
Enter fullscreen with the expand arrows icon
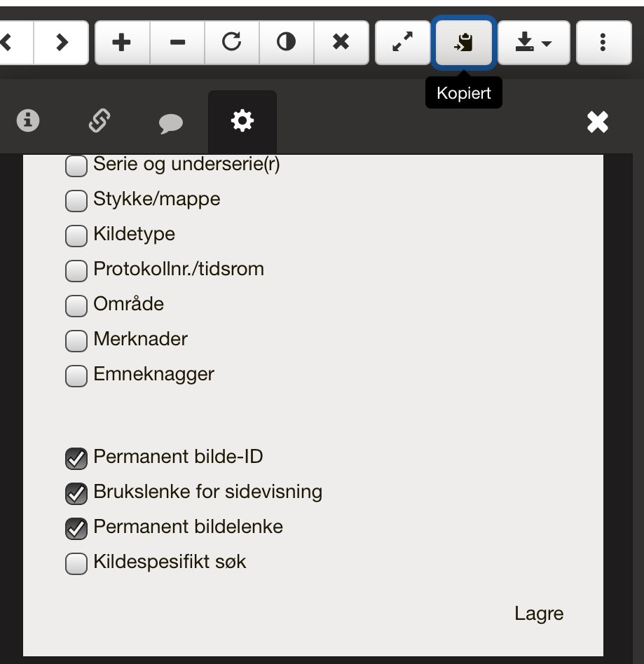(402, 43)
